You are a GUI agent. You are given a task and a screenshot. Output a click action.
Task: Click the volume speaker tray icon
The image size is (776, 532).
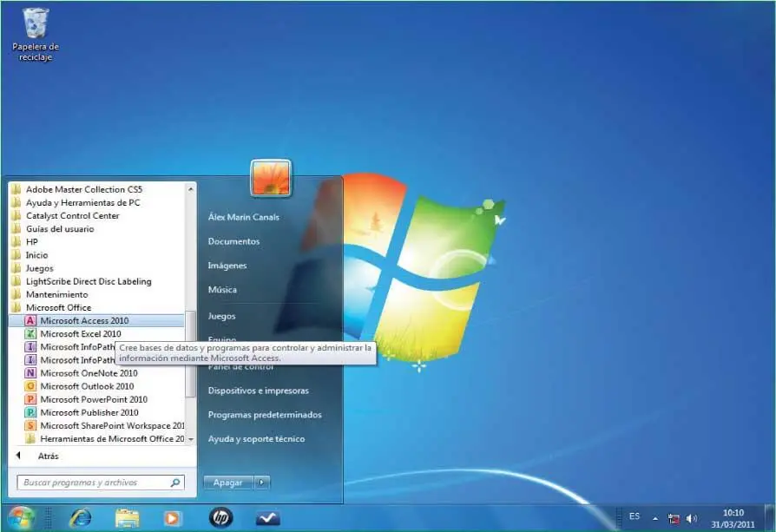click(x=692, y=519)
